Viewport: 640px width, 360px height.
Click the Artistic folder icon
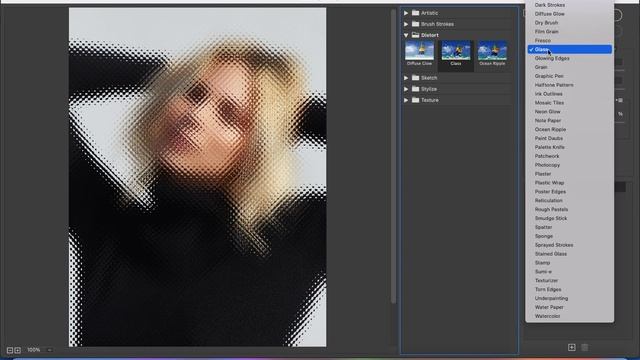pyautogui.click(x=416, y=13)
